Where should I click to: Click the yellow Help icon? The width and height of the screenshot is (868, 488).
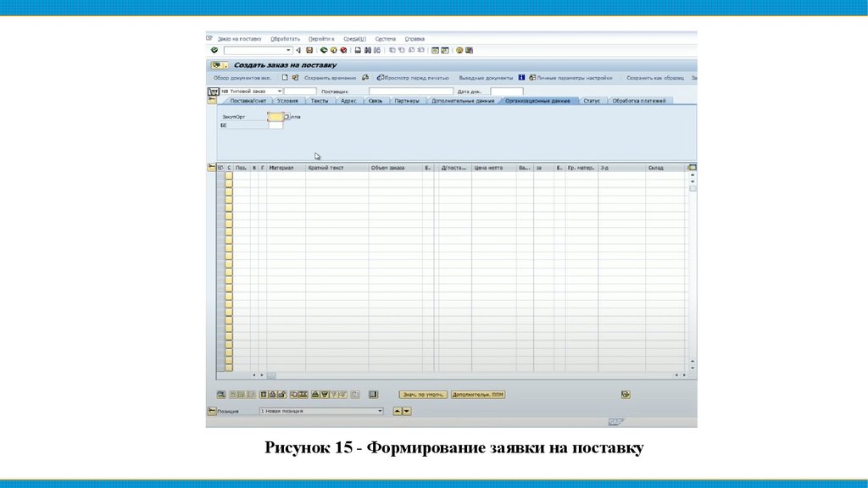click(459, 50)
